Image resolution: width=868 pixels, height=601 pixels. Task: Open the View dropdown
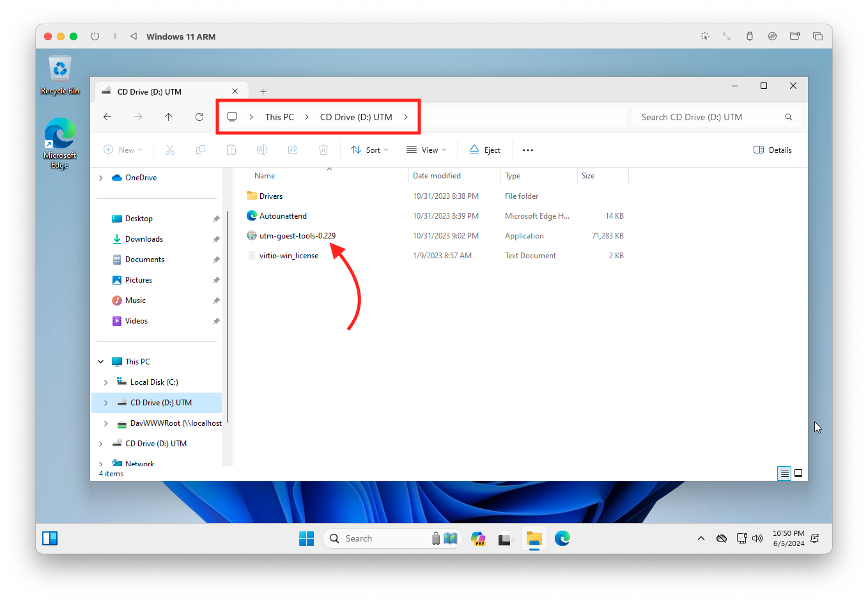(426, 150)
